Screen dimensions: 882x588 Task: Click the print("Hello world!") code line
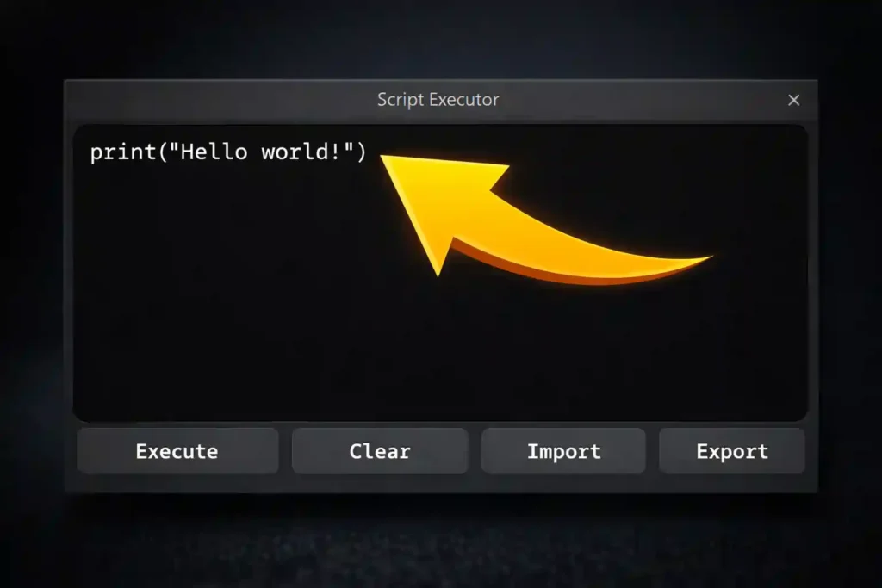click(228, 152)
